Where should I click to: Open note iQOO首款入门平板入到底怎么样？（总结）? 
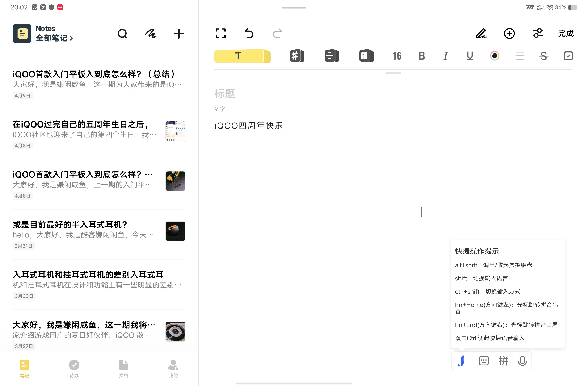99,84
